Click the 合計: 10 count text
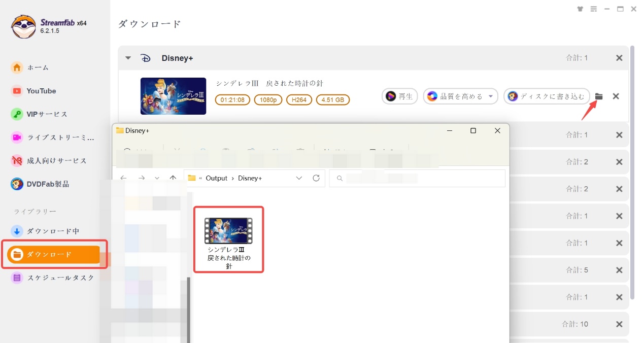The width and height of the screenshot is (644, 343). [575, 324]
